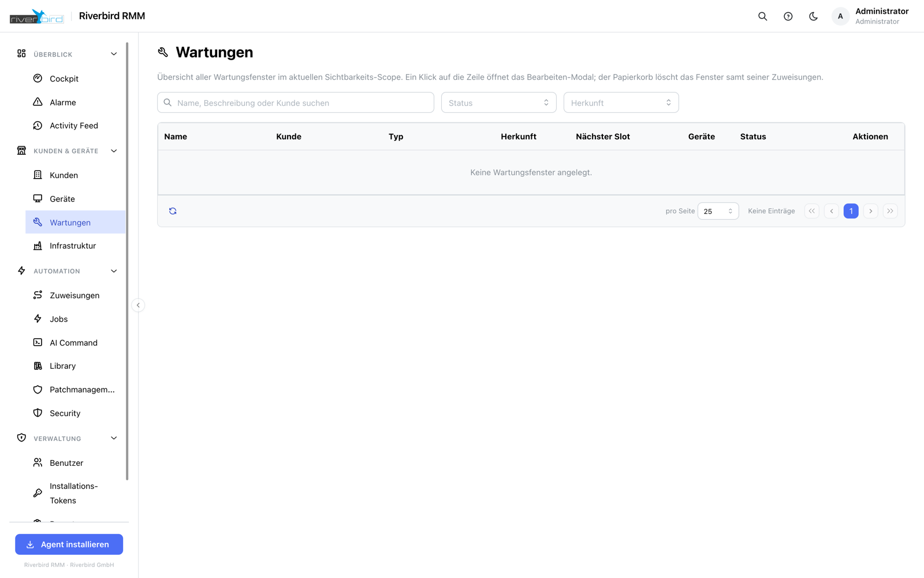Open the Status filter dropdown
924x578 pixels.
(498, 102)
